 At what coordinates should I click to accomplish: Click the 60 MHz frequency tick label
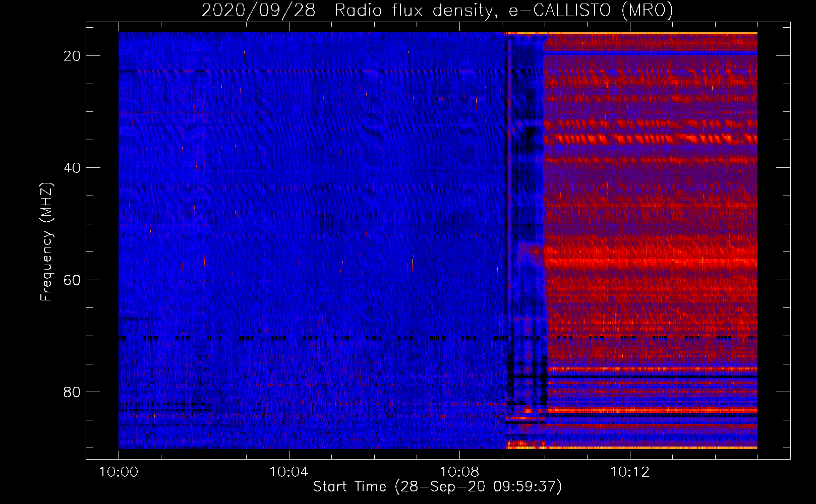(x=72, y=280)
